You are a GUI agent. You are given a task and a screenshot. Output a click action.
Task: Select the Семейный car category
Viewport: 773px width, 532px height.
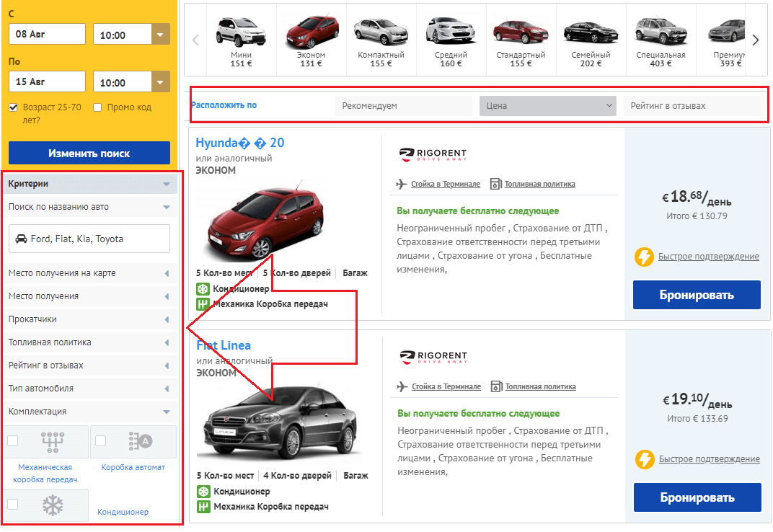591,32
